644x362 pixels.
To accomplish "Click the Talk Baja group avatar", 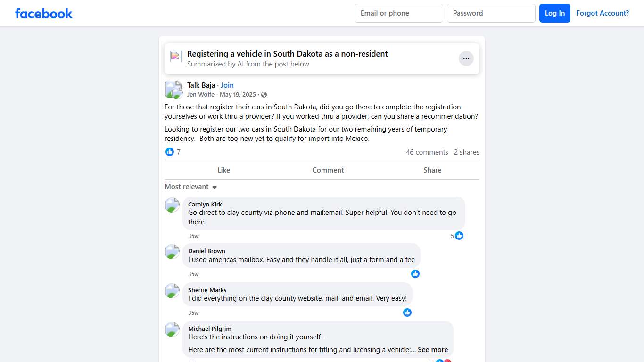I will point(173,89).
